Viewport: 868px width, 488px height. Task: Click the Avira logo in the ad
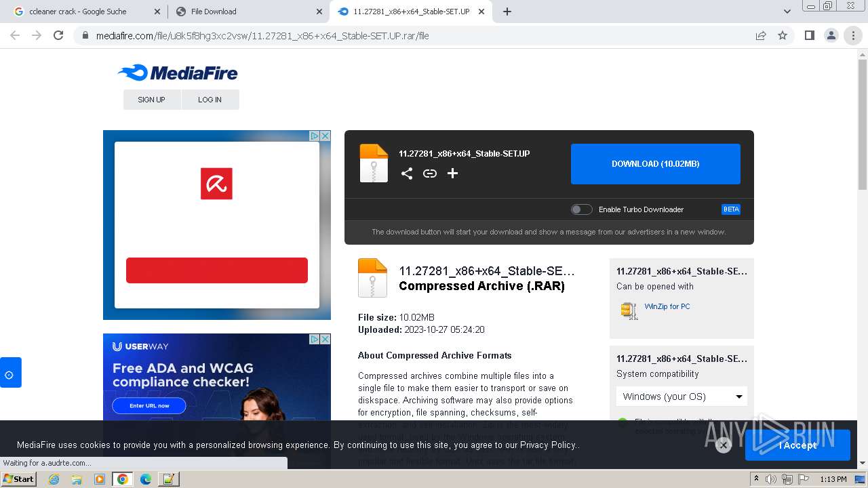coord(216,184)
